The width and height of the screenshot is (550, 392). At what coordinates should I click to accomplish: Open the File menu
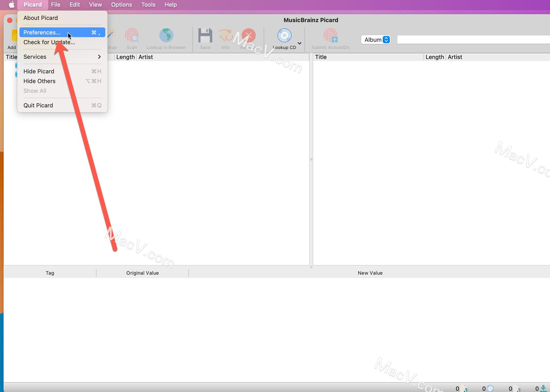(56, 5)
